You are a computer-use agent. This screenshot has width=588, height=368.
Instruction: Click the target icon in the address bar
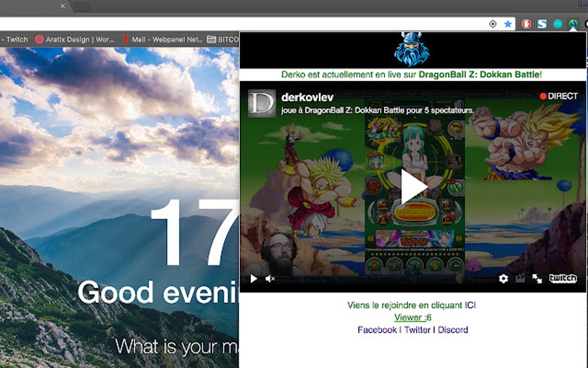[492, 24]
